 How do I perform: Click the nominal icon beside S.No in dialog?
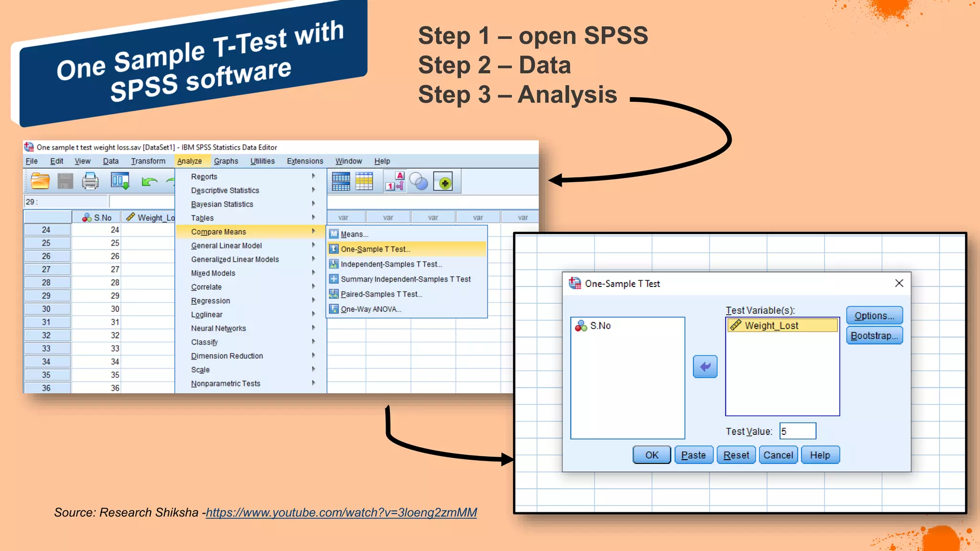pyautogui.click(x=581, y=326)
